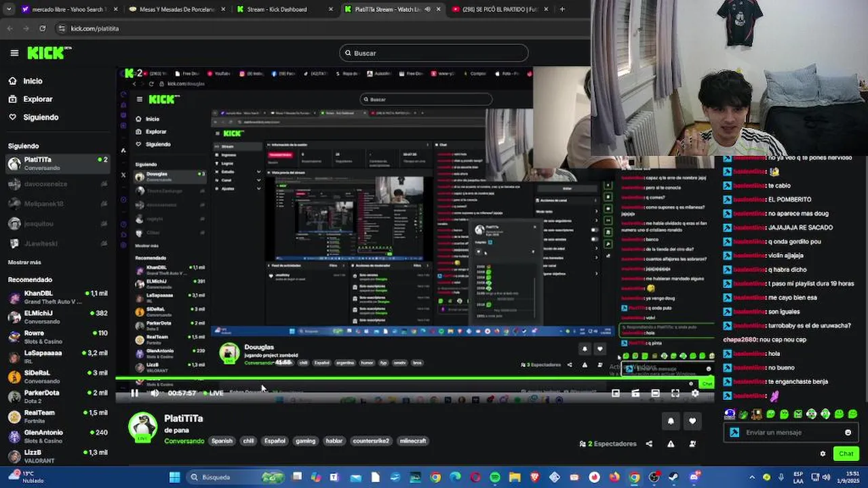Open LaSapaaaaa recommended channel

coord(57,357)
